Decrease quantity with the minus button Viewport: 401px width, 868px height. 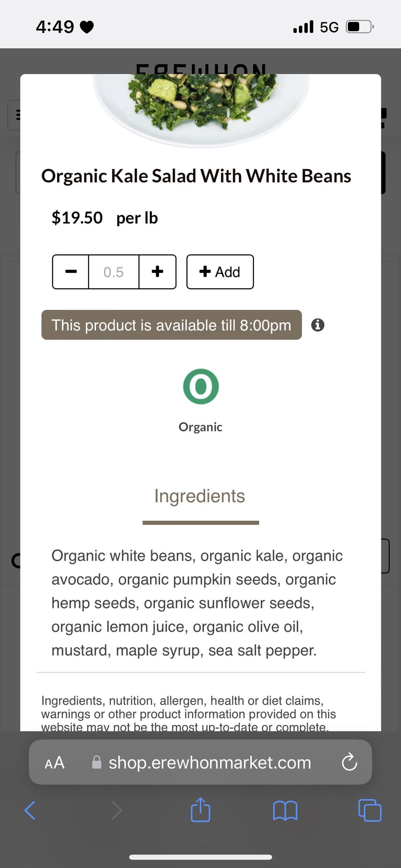(x=71, y=272)
